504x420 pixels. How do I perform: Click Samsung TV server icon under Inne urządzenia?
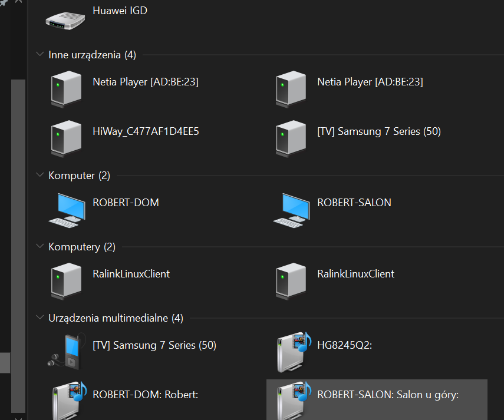click(x=291, y=138)
